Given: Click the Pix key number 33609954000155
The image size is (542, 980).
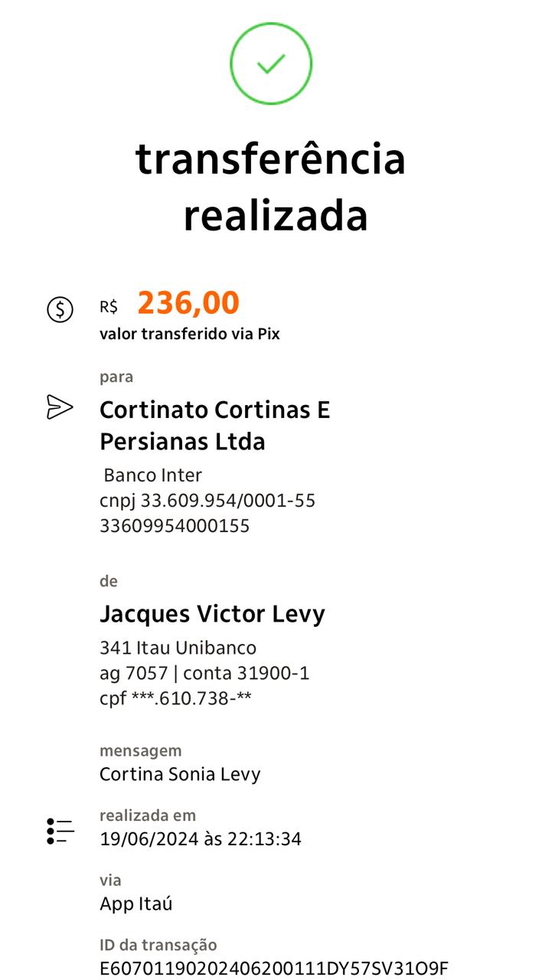Looking at the screenshot, I should point(175,526).
